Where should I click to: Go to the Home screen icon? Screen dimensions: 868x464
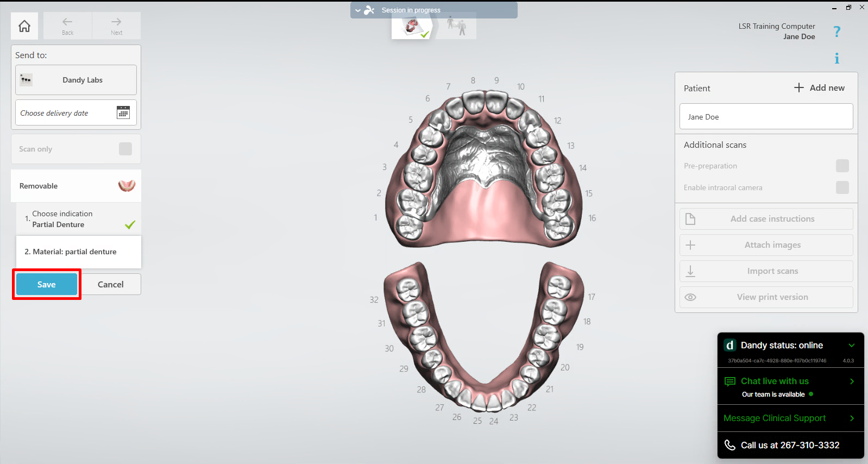[x=24, y=26]
